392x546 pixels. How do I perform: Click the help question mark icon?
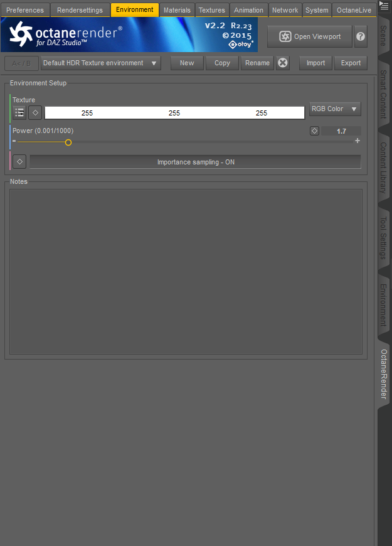click(x=361, y=36)
